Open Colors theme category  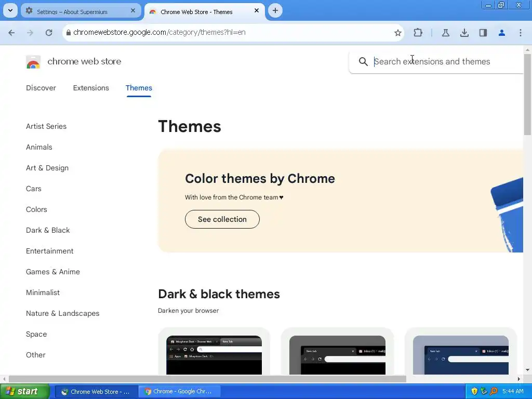tap(36, 209)
